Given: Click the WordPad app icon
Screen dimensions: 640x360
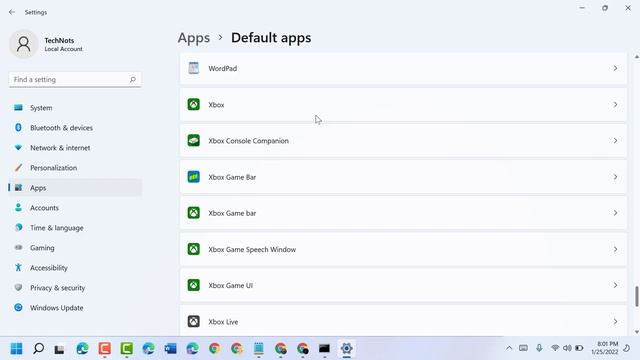Looking at the screenshot, I should [193, 68].
